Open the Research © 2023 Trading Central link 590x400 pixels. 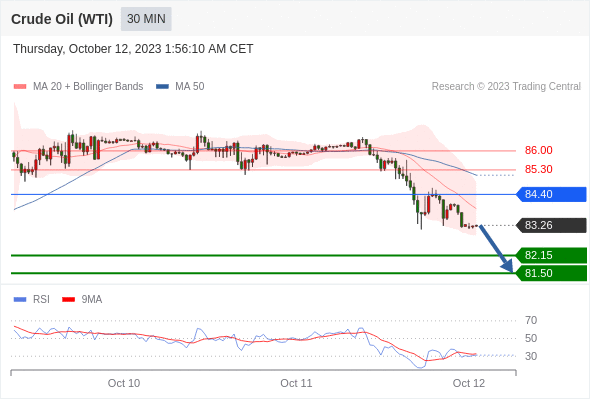coord(506,87)
